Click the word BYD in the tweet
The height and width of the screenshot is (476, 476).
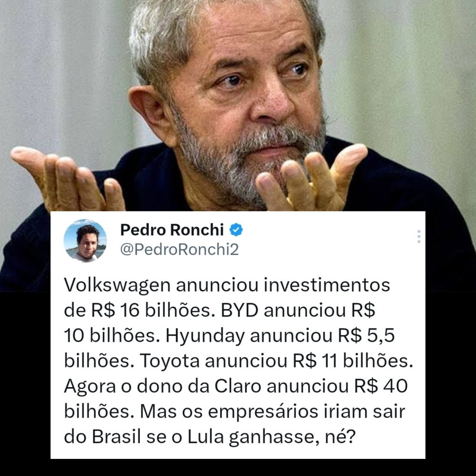(239, 310)
